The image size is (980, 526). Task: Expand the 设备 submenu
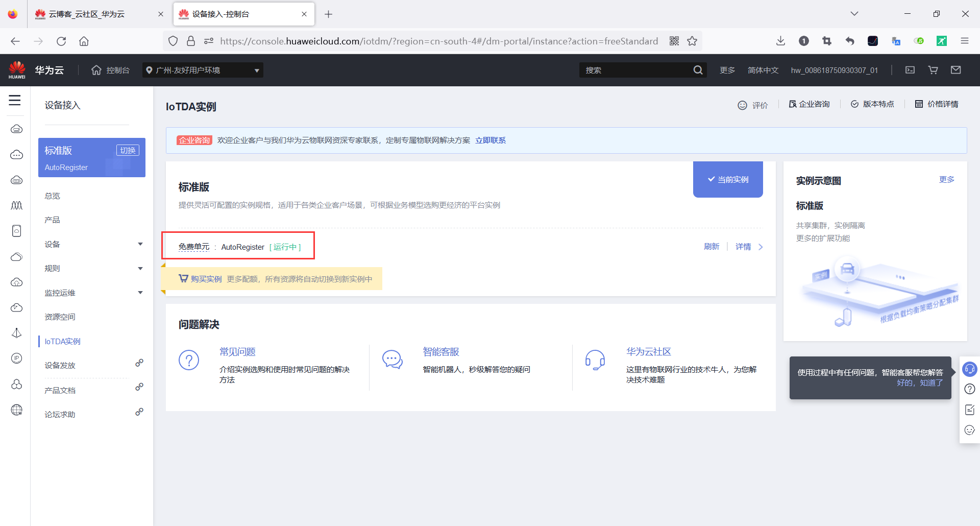point(140,244)
